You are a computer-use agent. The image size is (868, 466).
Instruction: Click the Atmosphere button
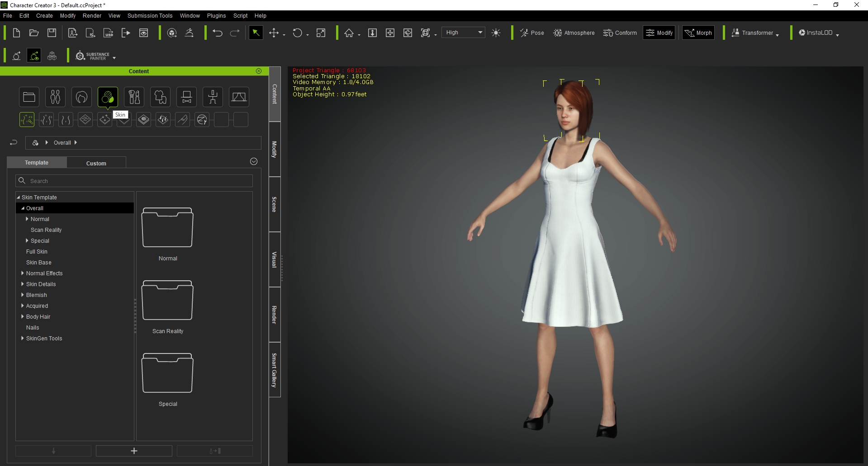[x=574, y=33]
